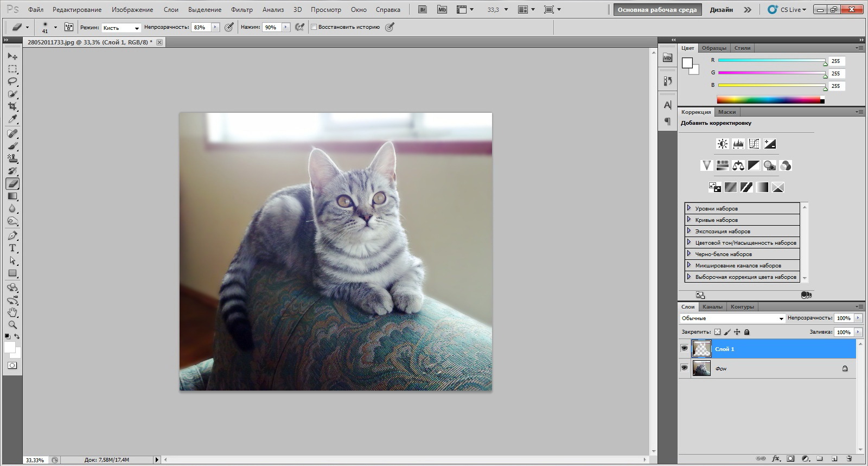Open opacity slider arrow in options bar
Viewport: 868px width, 466px height.
click(215, 27)
